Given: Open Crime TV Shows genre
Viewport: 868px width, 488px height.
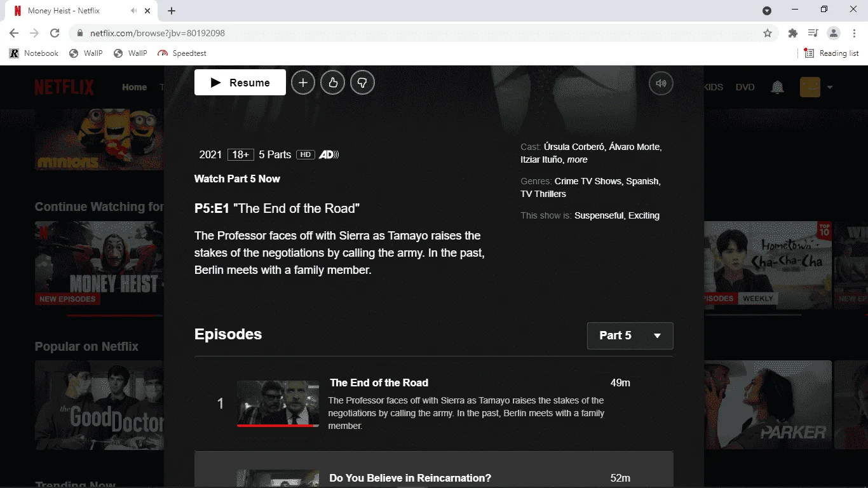Looking at the screenshot, I should point(588,181).
